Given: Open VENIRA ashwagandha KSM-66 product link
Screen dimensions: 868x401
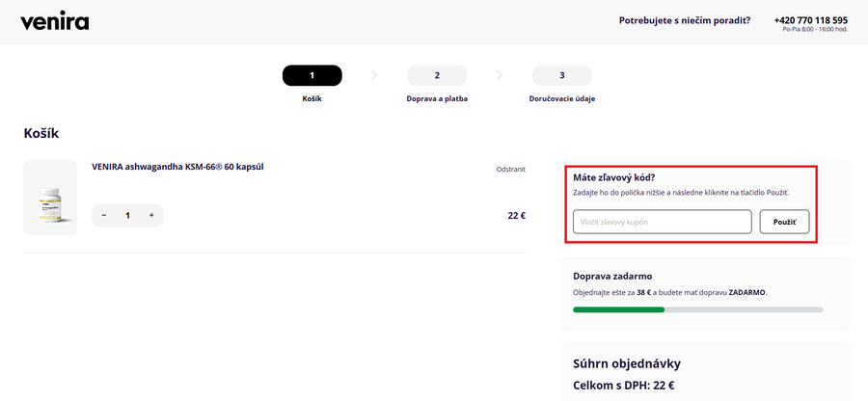Looking at the screenshot, I should (x=177, y=167).
